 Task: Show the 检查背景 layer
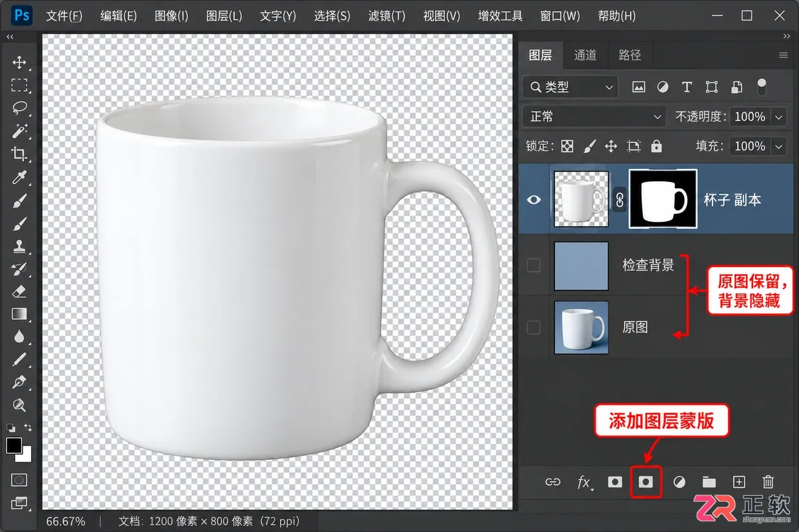[x=534, y=265]
